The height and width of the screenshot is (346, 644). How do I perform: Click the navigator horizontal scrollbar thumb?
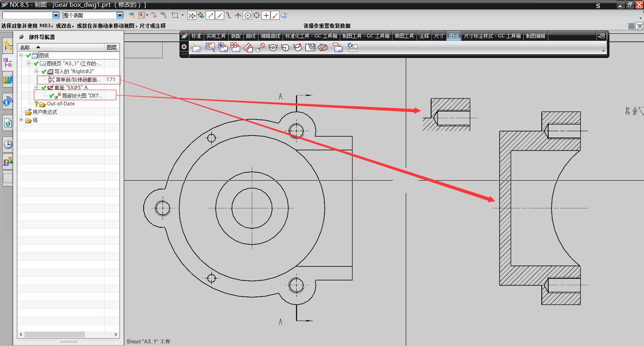point(55,334)
